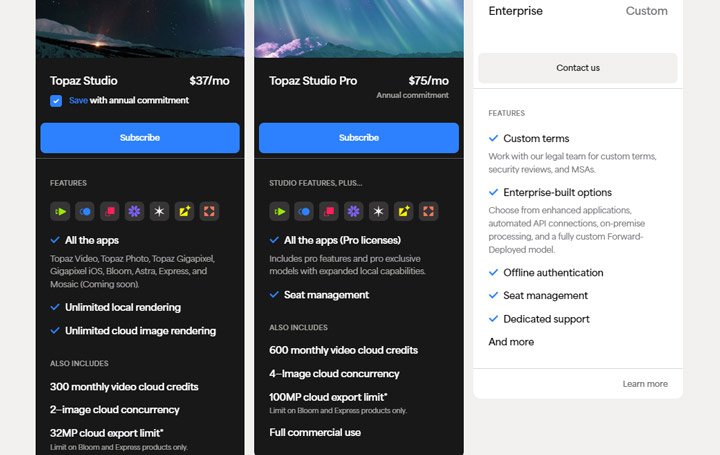
Task: Click the yellow sparkle app icon in the Topaz Studio card
Action: click(x=184, y=212)
